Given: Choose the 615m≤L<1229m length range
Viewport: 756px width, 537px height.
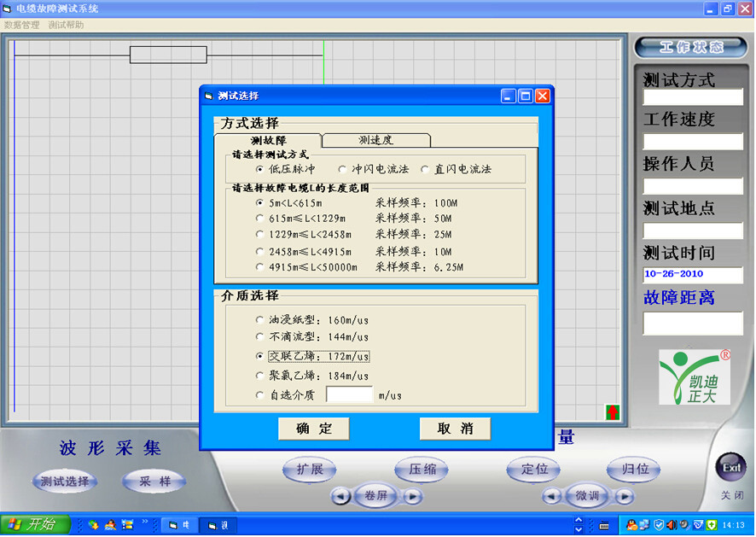Looking at the screenshot, I should tap(261, 219).
